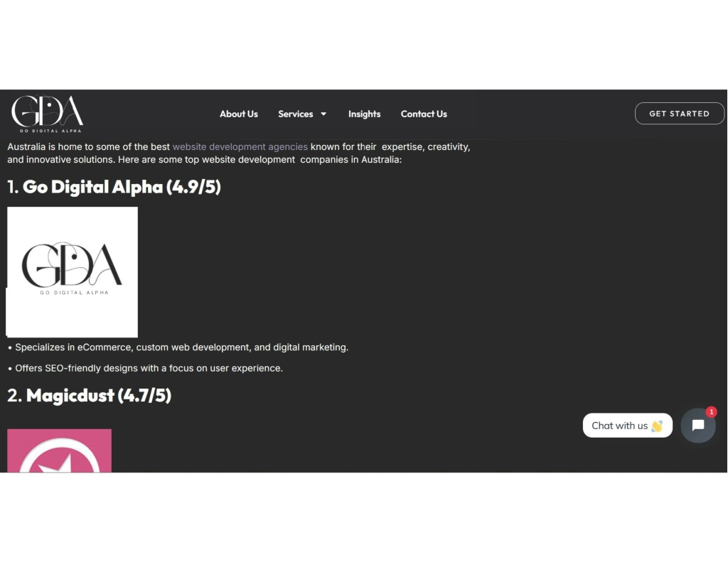Click the Magicdust (4.7/5) heading
The width and height of the screenshot is (728, 562).
coord(89,396)
